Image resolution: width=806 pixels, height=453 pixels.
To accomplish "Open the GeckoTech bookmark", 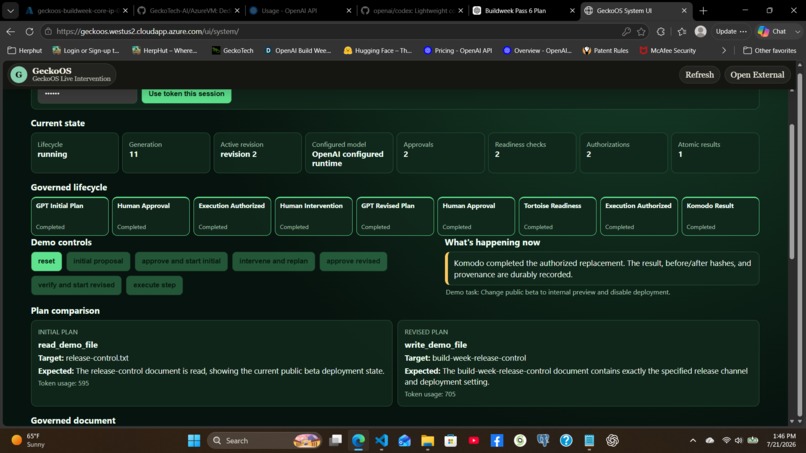I will (x=233, y=50).
